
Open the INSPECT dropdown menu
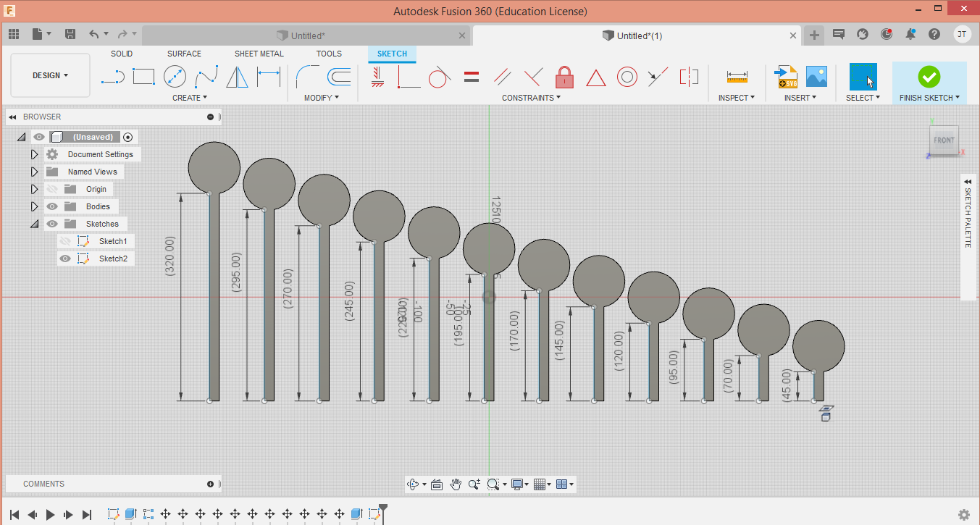tap(737, 98)
